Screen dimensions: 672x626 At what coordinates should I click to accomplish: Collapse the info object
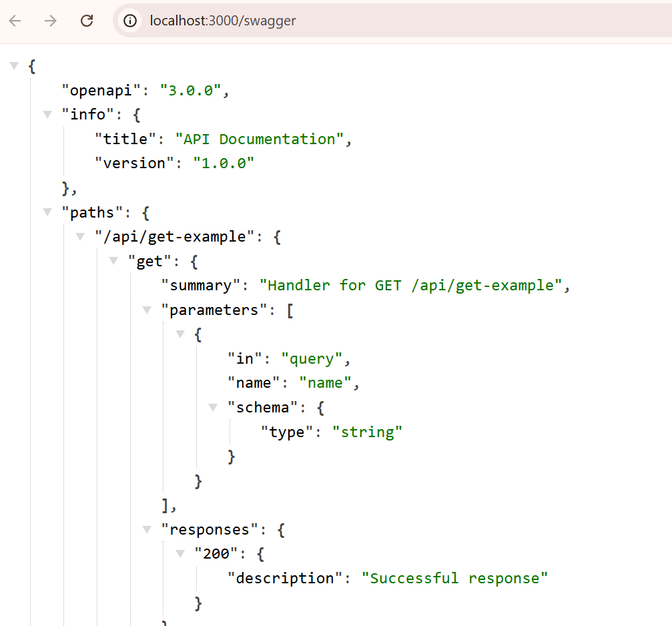click(x=47, y=114)
